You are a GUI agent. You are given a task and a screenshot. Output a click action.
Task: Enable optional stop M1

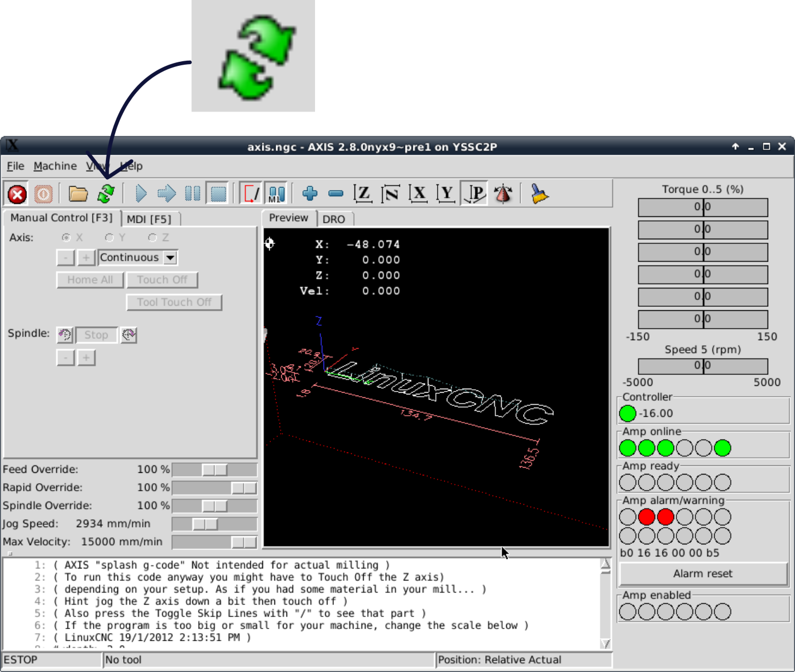coord(276,193)
